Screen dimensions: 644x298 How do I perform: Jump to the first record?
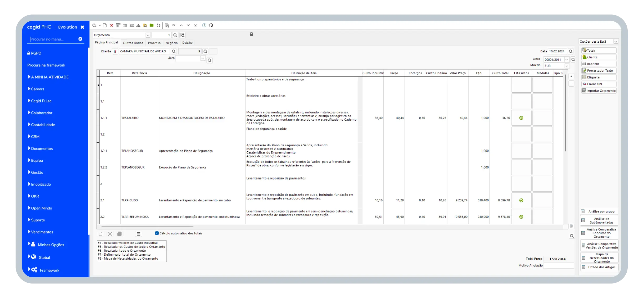click(174, 26)
